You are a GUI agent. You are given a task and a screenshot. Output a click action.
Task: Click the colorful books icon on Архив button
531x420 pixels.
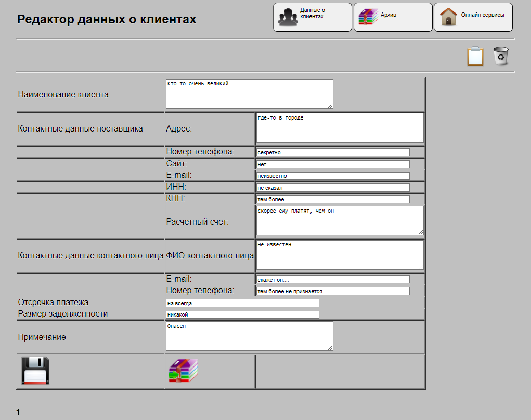[x=367, y=16]
